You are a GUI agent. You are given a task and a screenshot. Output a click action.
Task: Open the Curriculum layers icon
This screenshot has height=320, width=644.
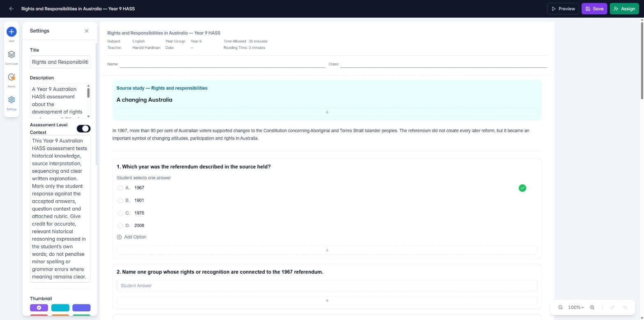click(11, 54)
